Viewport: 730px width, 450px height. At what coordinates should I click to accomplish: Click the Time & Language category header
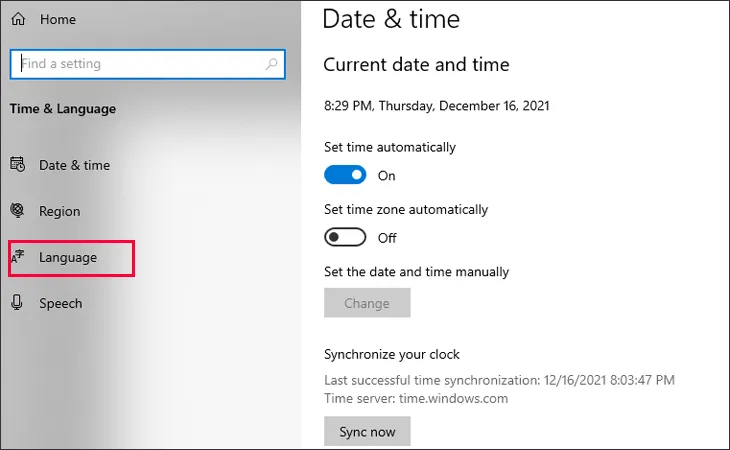(62, 109)
